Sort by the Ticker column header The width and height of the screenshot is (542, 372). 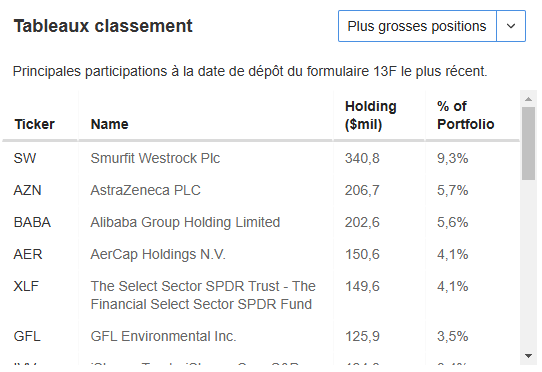35,124
